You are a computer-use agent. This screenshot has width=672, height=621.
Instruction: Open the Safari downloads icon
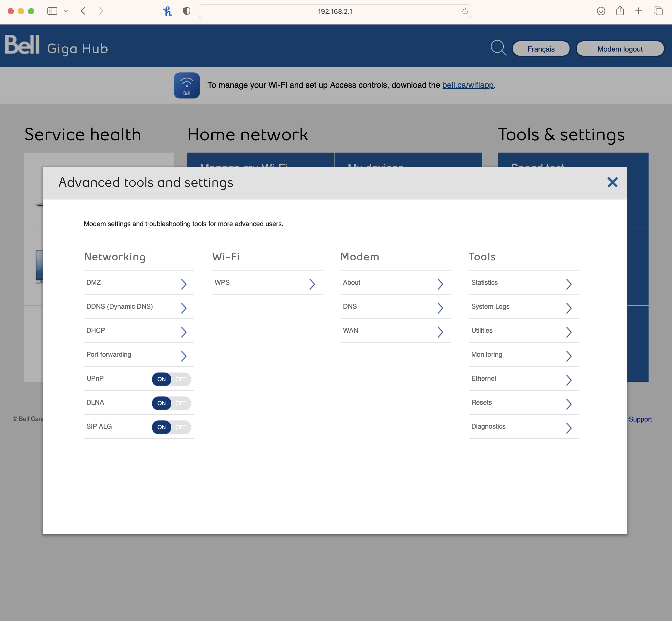(601, 11)
